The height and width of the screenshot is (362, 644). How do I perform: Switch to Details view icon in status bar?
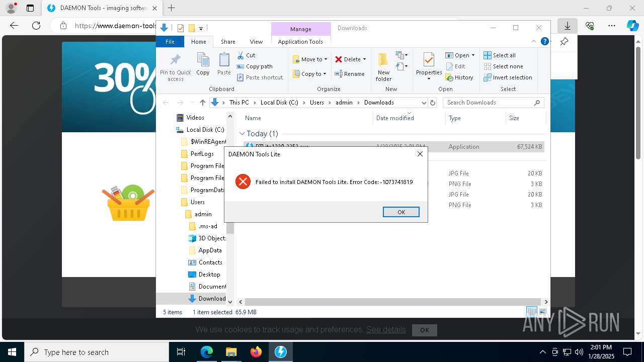click(x=532, y=312)
